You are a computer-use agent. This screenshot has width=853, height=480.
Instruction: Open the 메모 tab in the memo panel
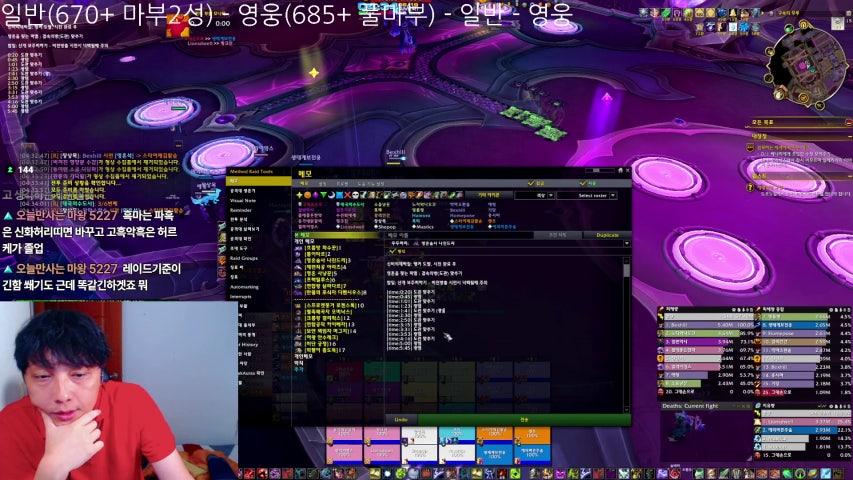click(x=304, y=183)
